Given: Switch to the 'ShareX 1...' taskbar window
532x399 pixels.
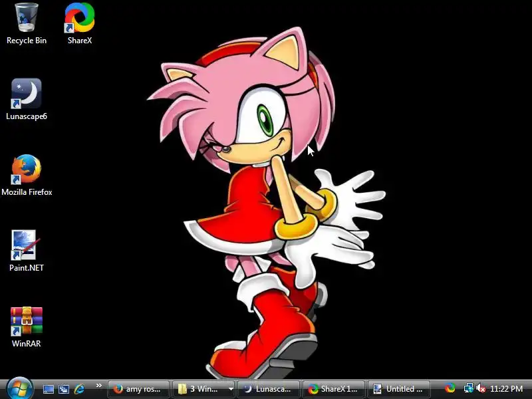Looking at the screenshot, I should click(x=334, y=389).
